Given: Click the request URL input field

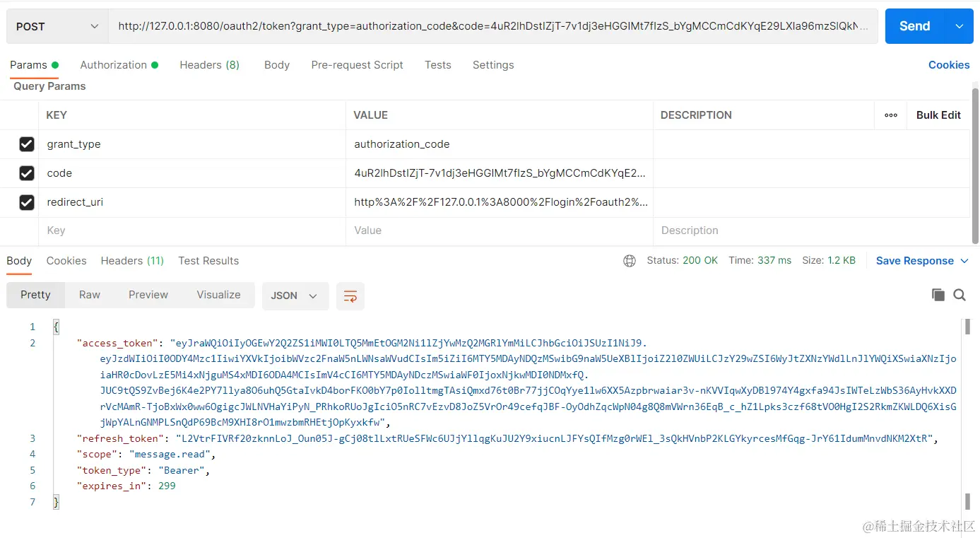Looking at the screenshot, I should (x=495, y=25).
